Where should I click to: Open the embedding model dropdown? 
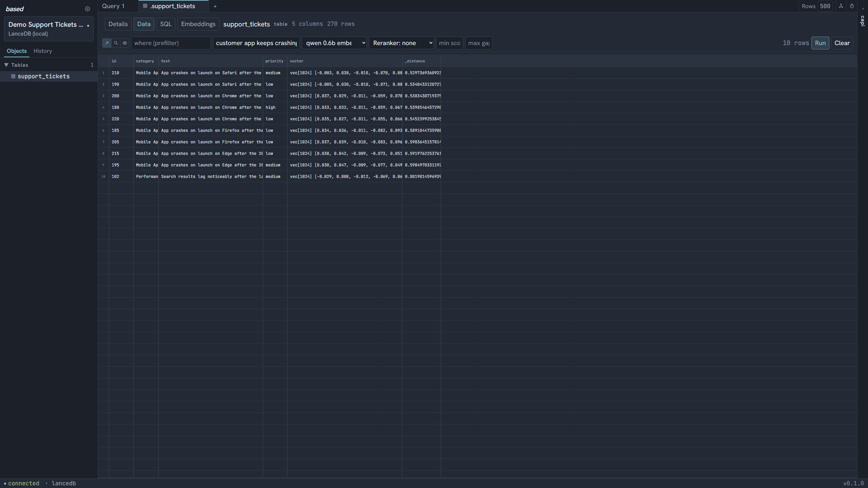coord(334,43)
